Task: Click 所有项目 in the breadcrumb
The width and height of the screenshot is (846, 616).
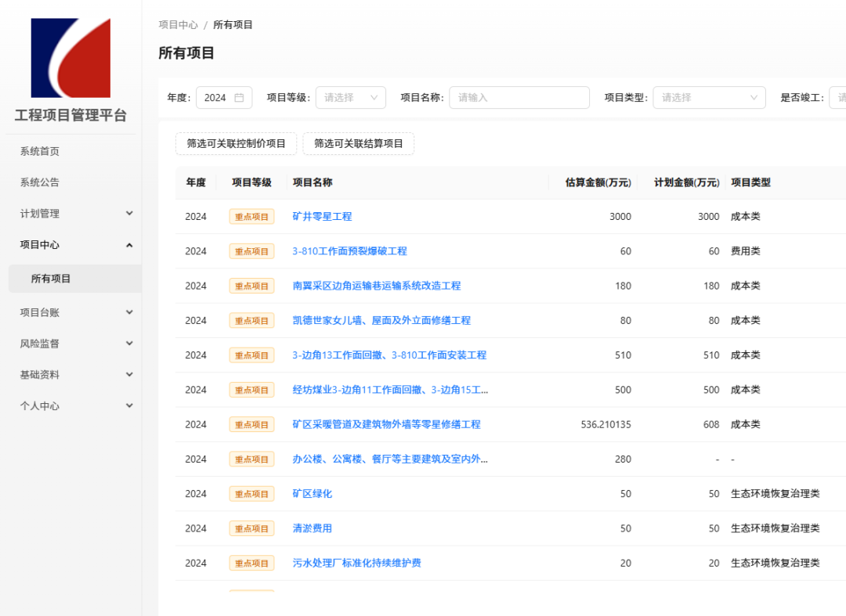Action: pyautogui.click(x=233, y=25)
